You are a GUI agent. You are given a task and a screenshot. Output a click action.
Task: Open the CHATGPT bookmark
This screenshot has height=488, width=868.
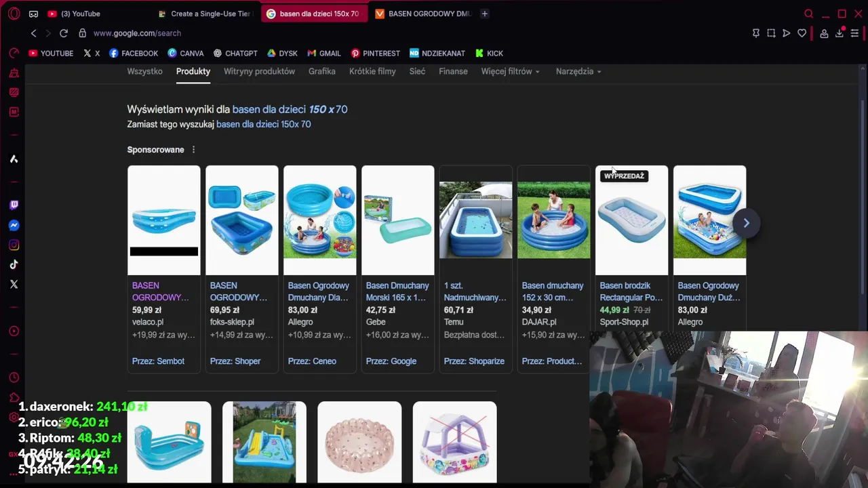coord(235,54)
